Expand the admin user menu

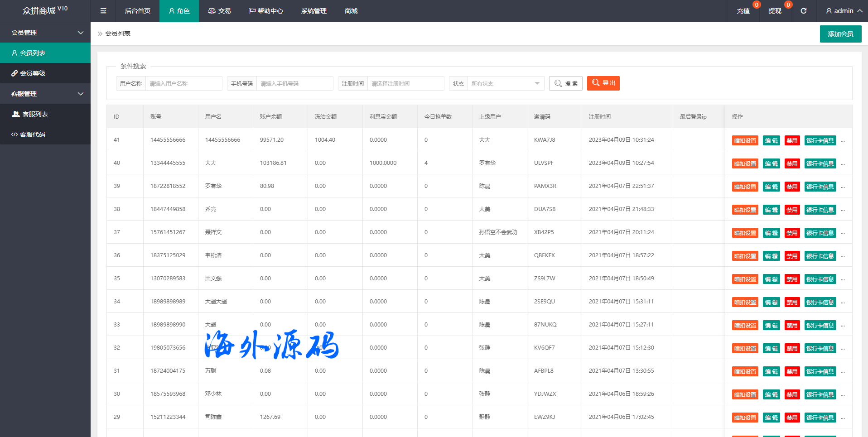click(844, 11)
